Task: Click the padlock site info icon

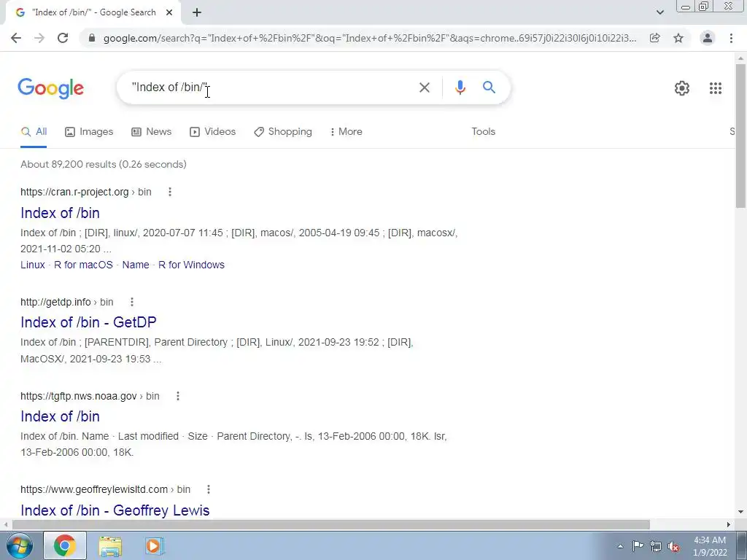Action: coord(92,38)
